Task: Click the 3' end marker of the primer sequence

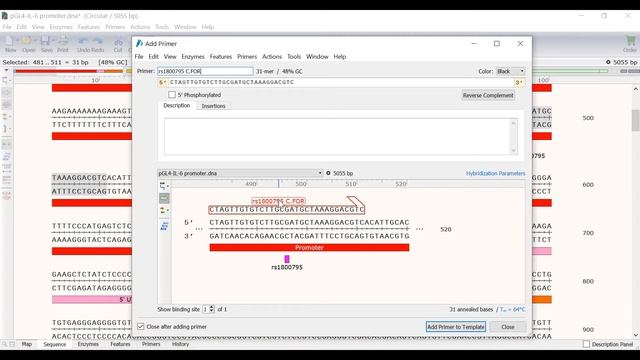Action: (519, 82)
